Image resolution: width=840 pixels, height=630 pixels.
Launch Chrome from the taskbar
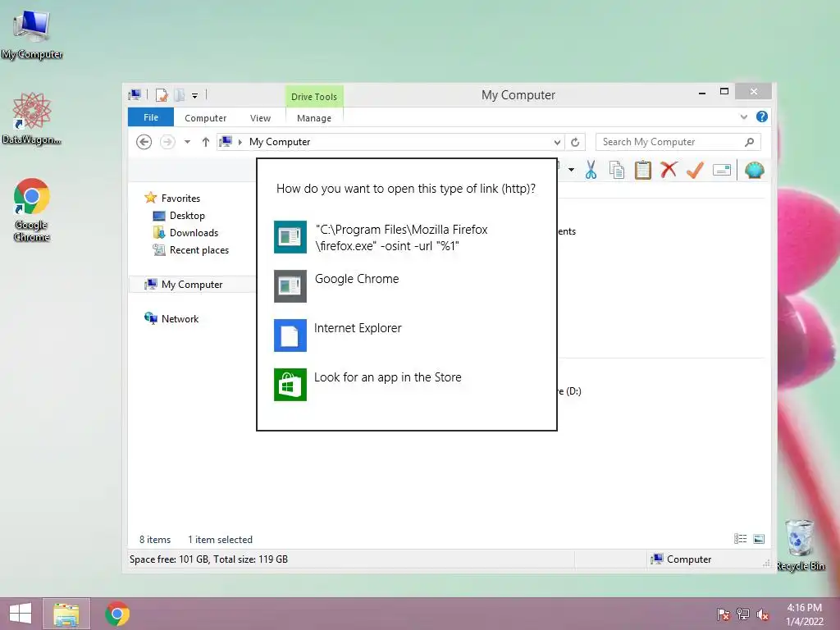(x=117, y=614)
